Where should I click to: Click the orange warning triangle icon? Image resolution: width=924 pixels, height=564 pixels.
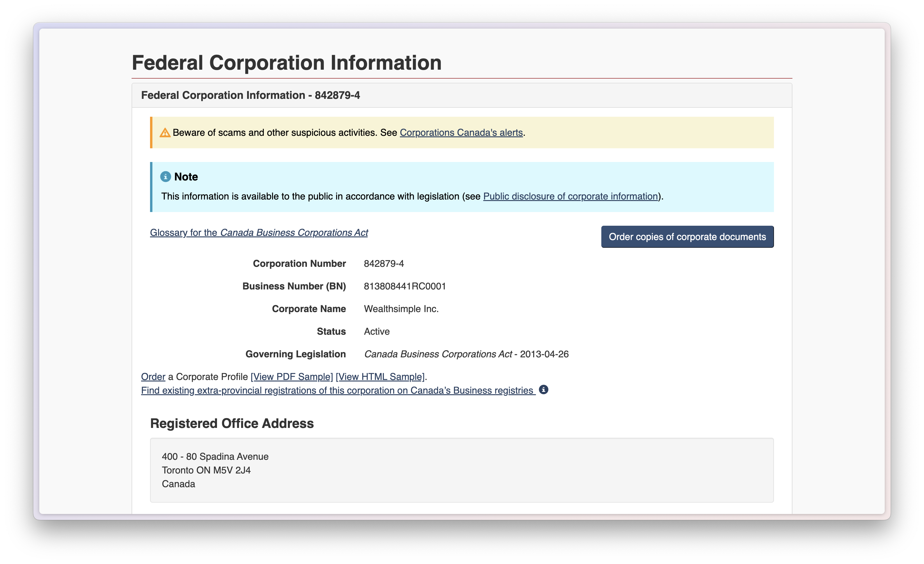pos(165,133)
